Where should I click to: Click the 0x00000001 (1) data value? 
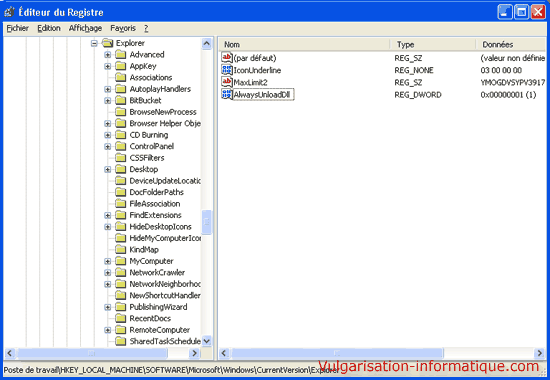coord(508,95)
